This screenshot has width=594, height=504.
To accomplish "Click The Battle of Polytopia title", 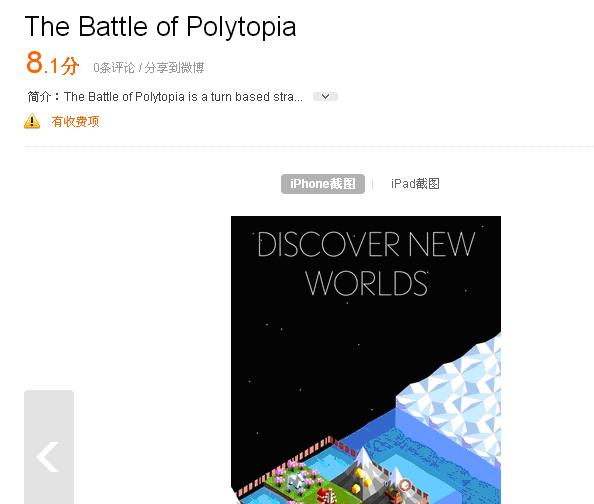I will (160, 27).
